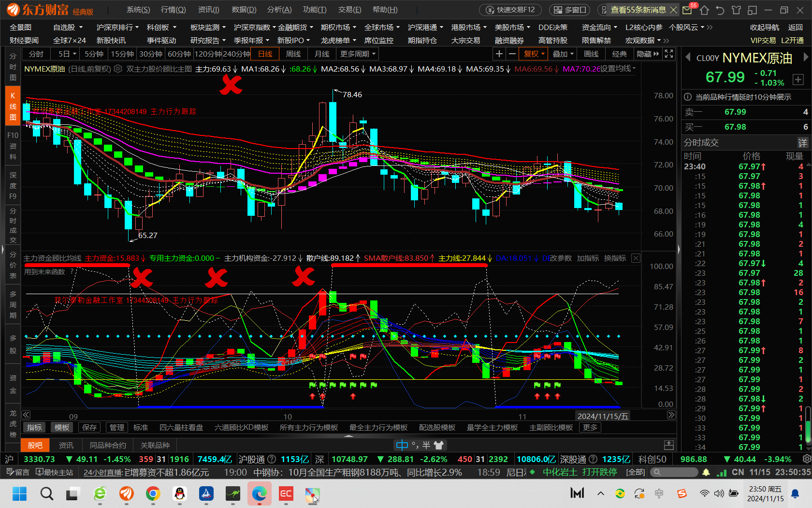This screenshot has height=508, width=812.
Task: Open 详 detail button in 分时成交
Action: 802,143
